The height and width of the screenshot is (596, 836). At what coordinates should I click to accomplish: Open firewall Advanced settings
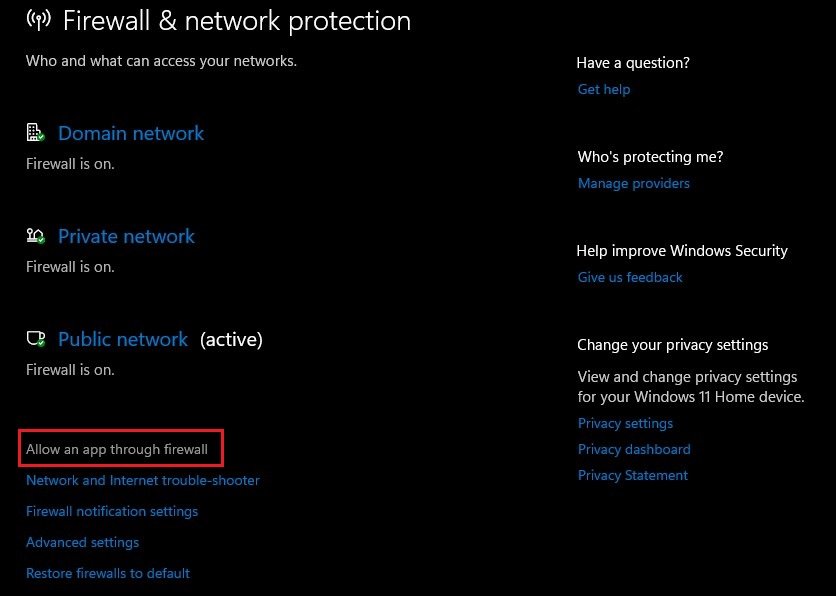pos(82,542)
